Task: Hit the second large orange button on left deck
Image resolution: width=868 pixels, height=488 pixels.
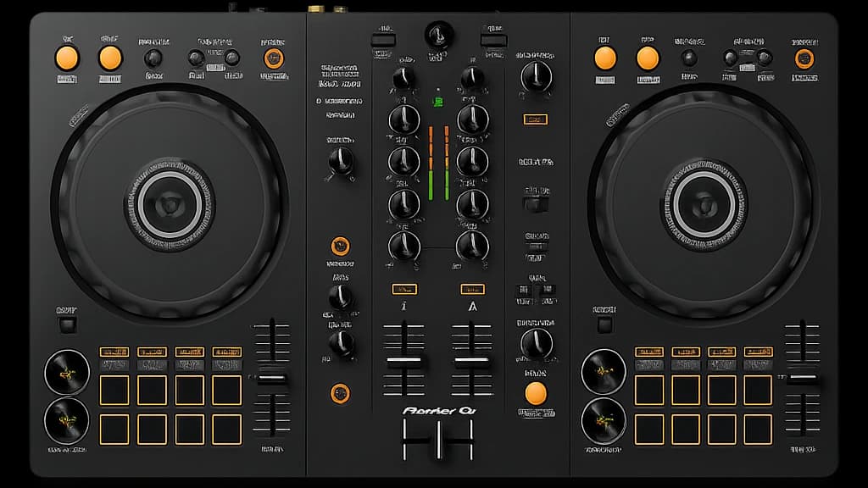Action: (x=109, y=58)
